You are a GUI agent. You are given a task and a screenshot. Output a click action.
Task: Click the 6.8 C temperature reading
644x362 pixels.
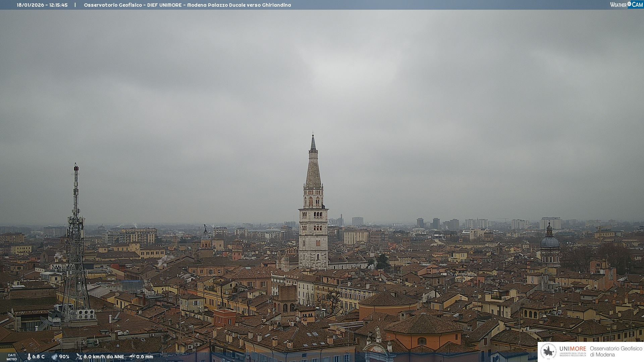point(39,357)
